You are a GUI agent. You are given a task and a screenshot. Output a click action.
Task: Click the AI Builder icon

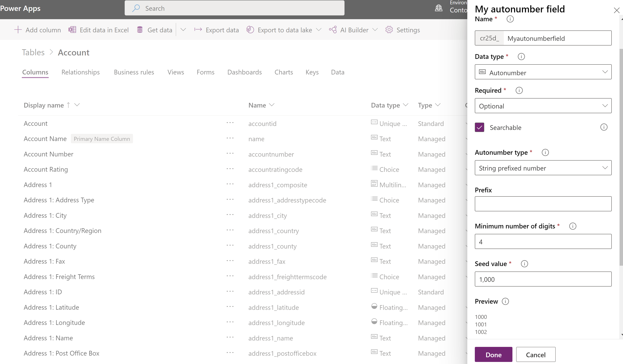333,30
